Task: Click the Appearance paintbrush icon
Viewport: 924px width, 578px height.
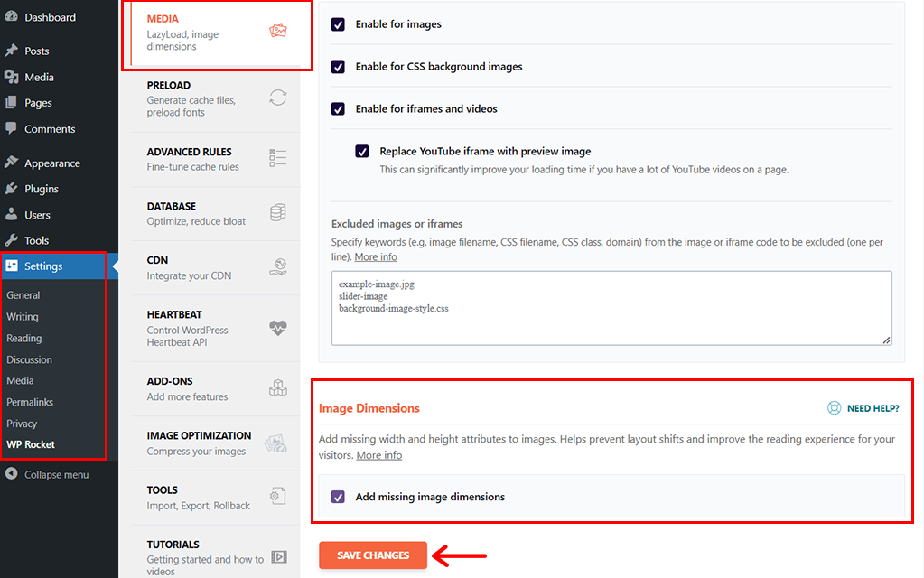Action: click(x=11, y=163)
